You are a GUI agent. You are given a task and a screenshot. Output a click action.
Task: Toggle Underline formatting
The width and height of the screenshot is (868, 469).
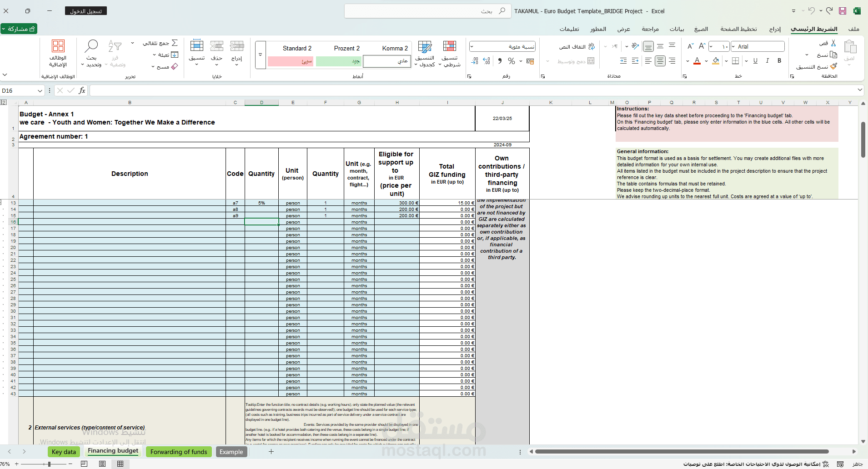point(755,60)
